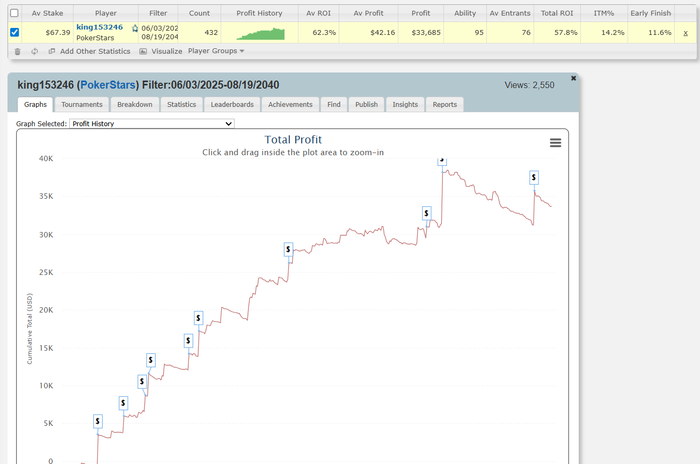This screenshot has width=700, height=464.
Task: Click the 11.6% Early Finish cell
Action: pos(651,33)
